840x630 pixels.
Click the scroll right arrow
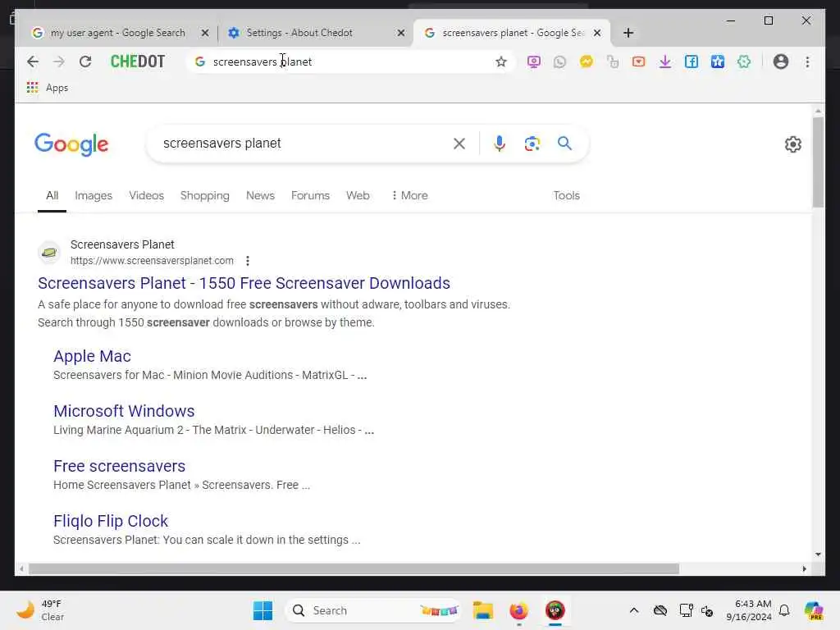click(x=804, y=568)
